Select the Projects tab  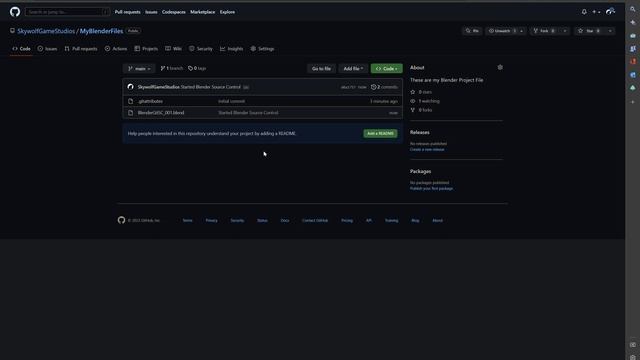tap(146, 49)
